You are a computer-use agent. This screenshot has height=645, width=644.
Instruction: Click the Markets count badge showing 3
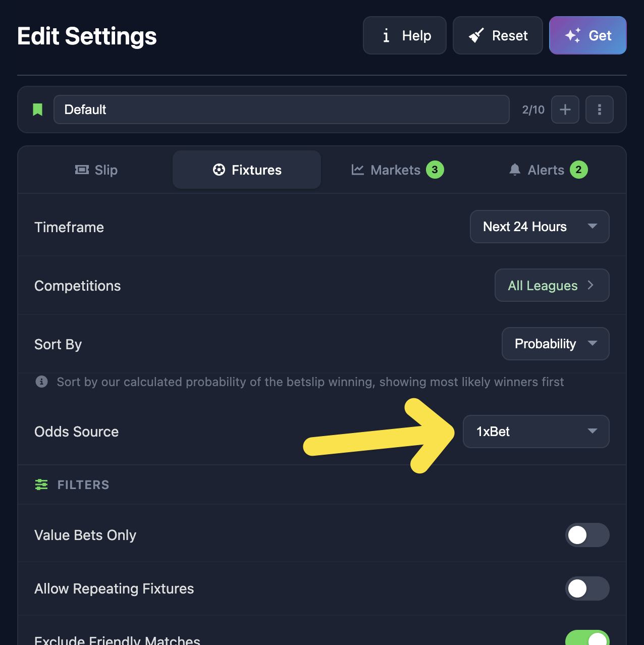tap(435, 170)
